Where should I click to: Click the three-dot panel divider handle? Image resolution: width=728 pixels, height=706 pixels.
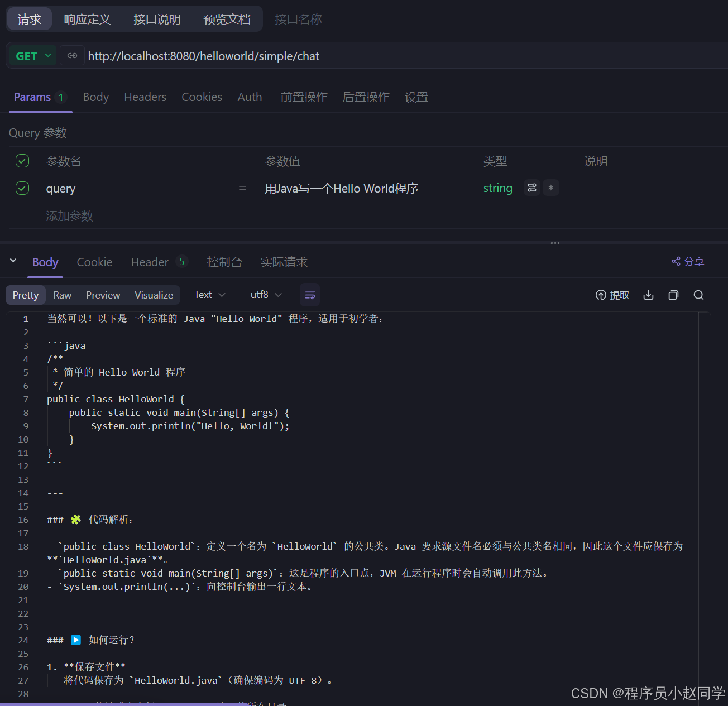(x=555, y=243)
